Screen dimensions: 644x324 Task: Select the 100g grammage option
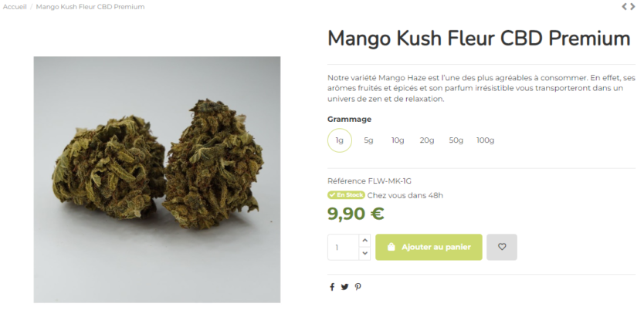(x=485, y=140)
